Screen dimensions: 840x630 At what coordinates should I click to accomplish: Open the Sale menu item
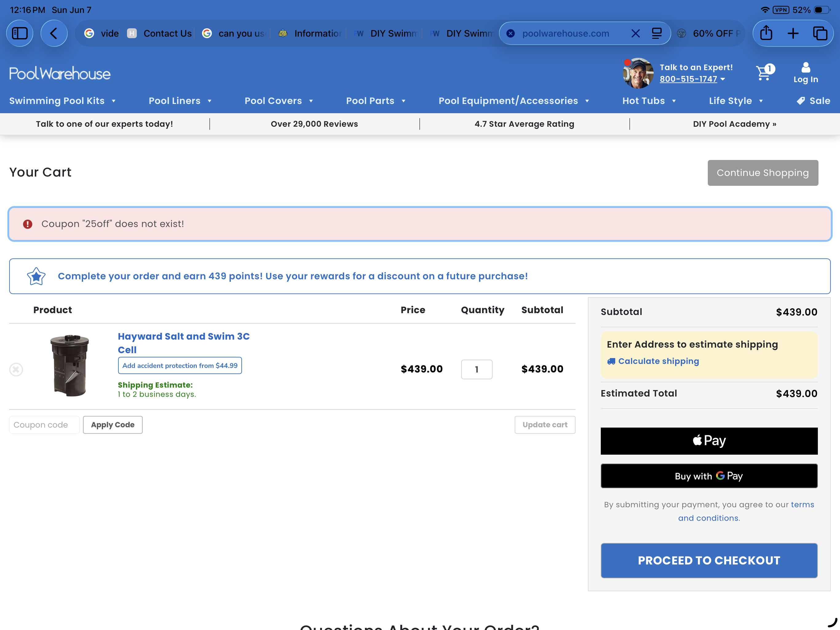click(813, 101)
